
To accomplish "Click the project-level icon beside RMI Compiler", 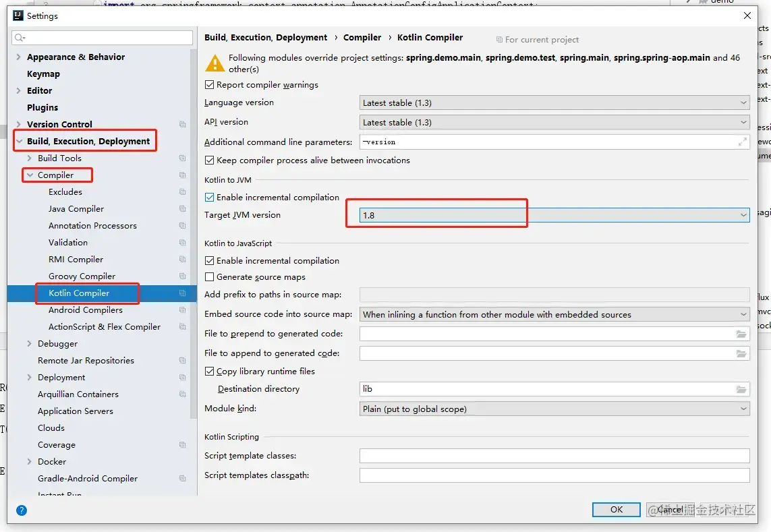I will pyautogui.click(x=182, y=259).
